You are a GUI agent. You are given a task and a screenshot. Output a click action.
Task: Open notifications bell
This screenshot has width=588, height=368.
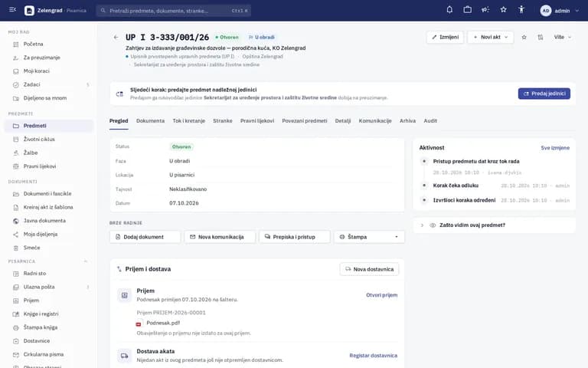tap(449, 10)
